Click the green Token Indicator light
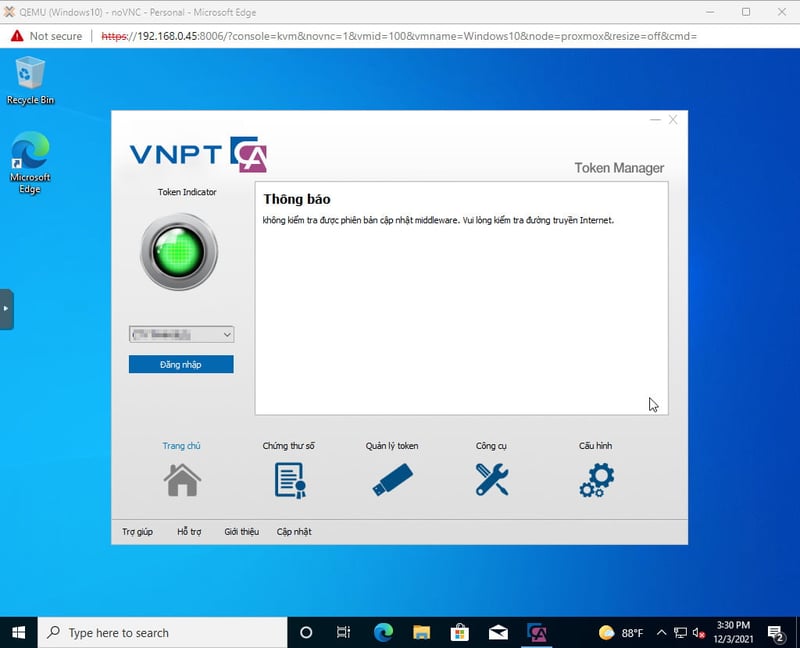This screenshot has height=648, width=800. coord(179,251)
